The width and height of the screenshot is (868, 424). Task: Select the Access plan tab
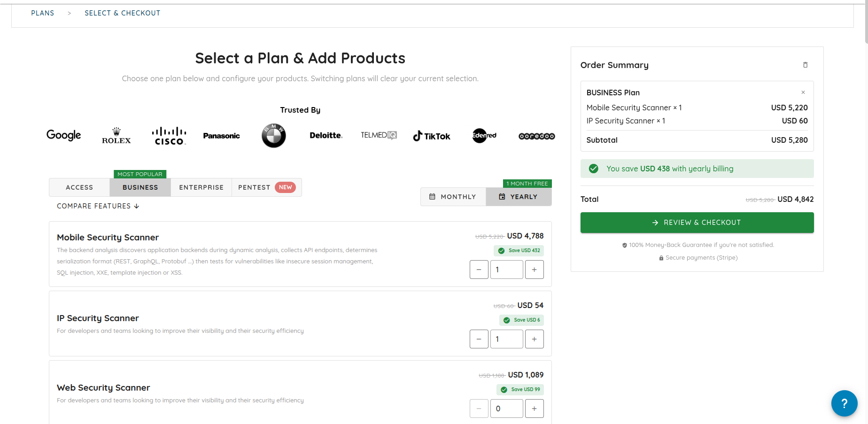pos(79,187)
